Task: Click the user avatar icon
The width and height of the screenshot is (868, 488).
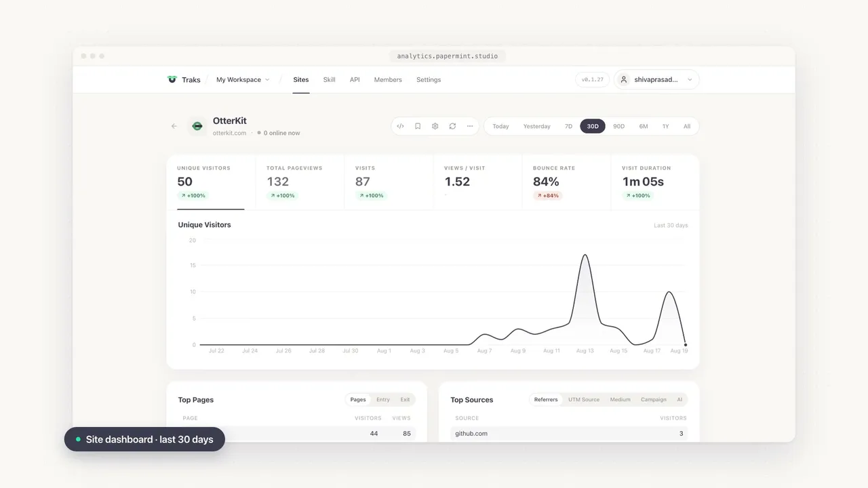Action: [x=624, y=79]
